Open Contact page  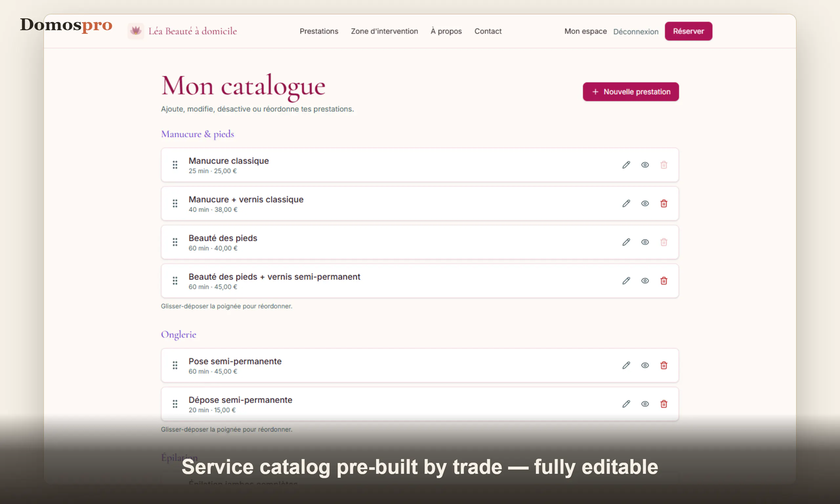(488, 31)
